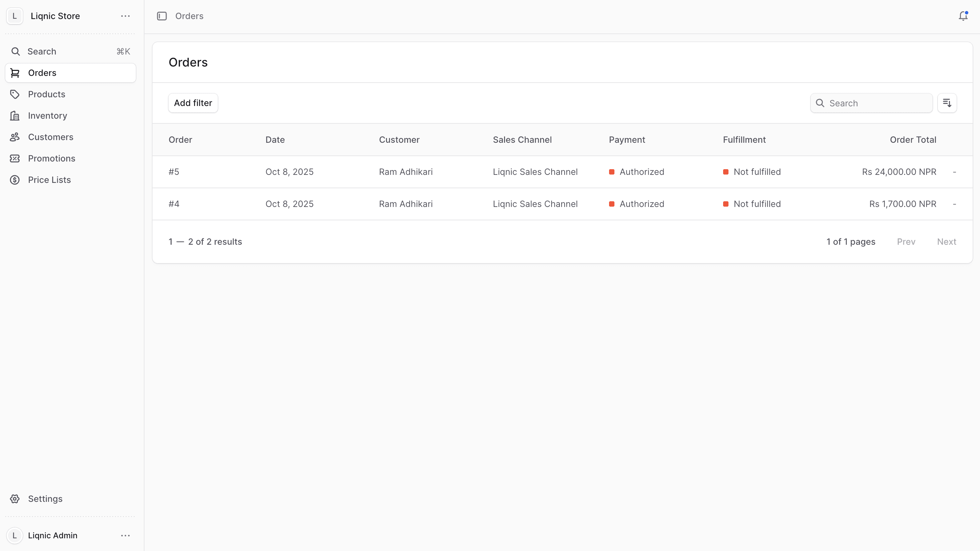Click the Settings gear icon
The image size is (980, 551).
coord(15,499)
